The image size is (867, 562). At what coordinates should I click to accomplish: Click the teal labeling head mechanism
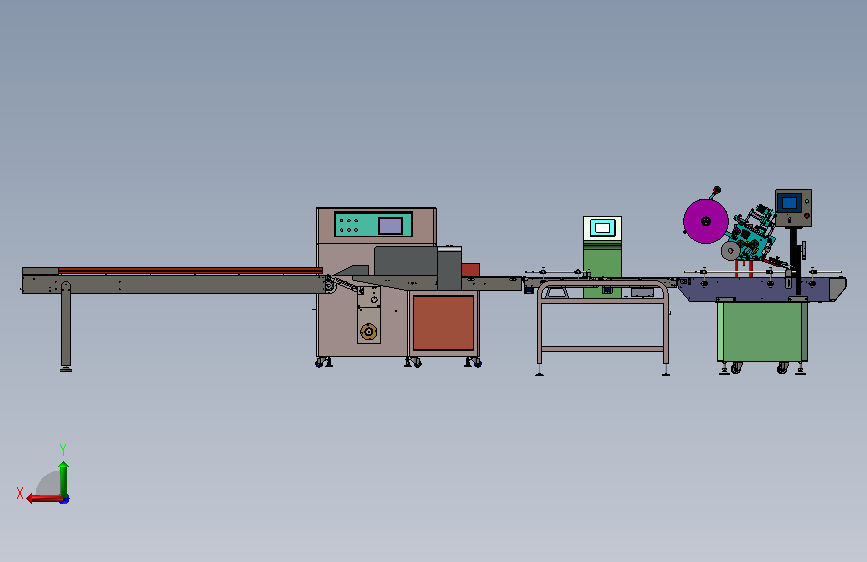[753, 235]
